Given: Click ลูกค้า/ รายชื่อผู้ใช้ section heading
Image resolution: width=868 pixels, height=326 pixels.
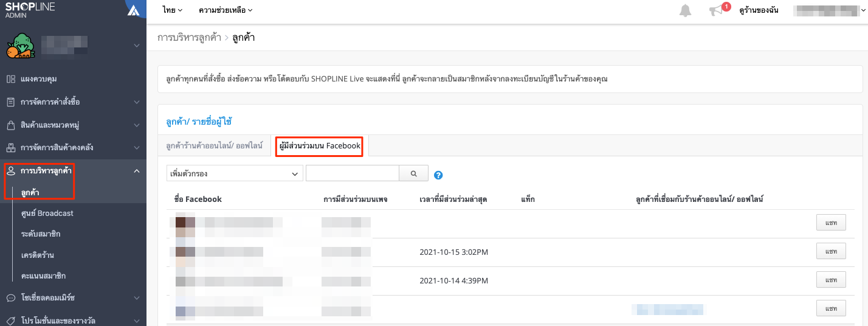Looking at the screenshot, I should (x=199, y=122).
